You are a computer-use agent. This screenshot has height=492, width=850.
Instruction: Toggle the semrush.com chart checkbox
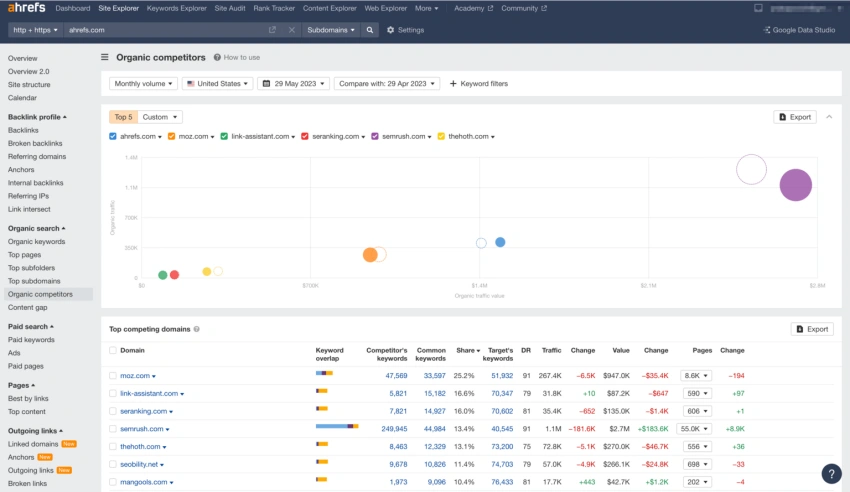point(375,136)
